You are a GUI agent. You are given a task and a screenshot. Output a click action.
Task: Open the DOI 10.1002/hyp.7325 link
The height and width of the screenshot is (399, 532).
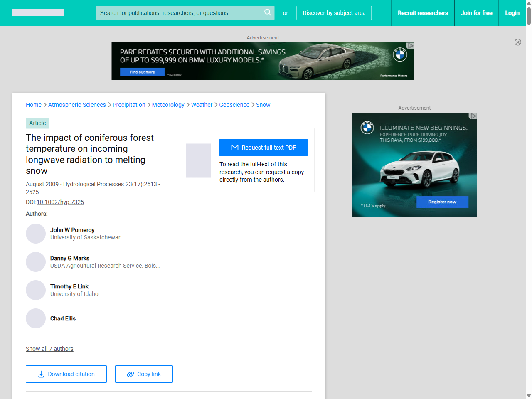point(60,202)
